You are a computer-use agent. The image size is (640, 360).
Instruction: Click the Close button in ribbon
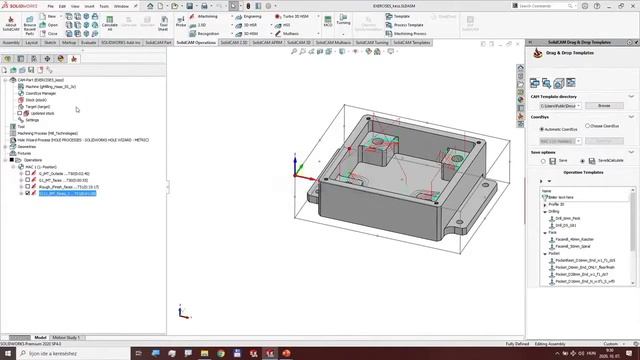coord(49,33)
